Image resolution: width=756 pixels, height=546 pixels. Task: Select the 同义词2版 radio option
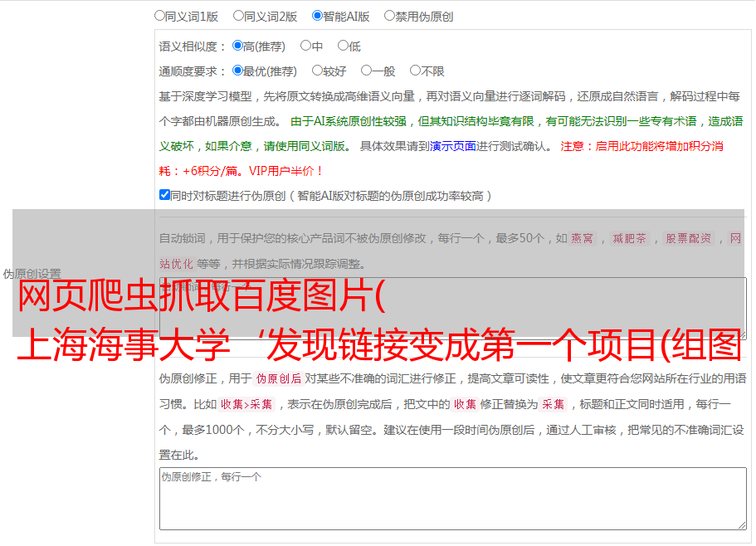238,15
